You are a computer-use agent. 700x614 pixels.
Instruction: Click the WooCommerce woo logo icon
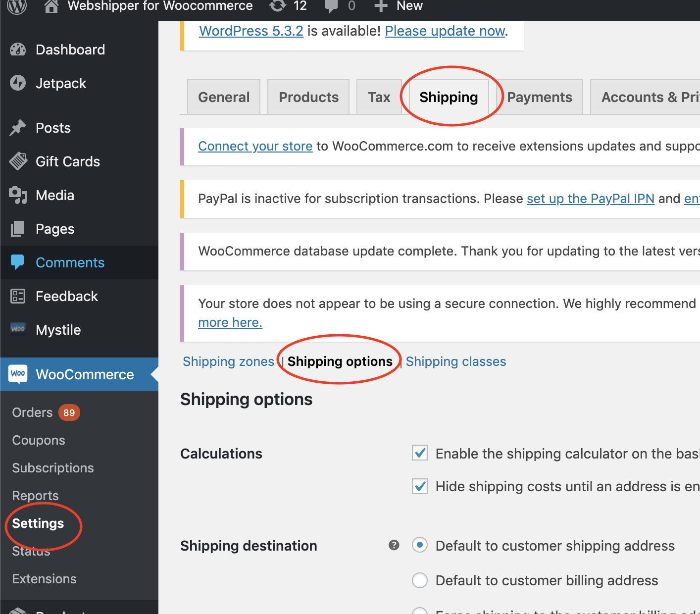(x=18, y=374)
